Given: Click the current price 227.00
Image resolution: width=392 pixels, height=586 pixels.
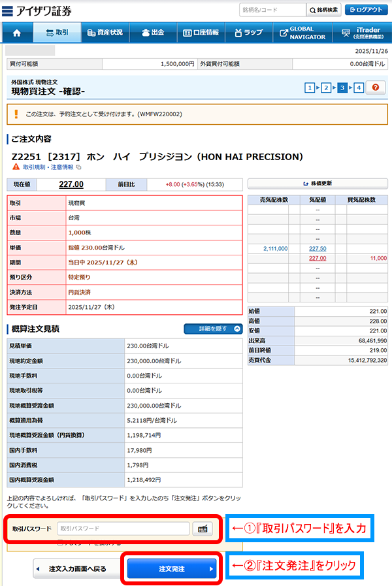Looking at the screenshot, I should (71, 184).
